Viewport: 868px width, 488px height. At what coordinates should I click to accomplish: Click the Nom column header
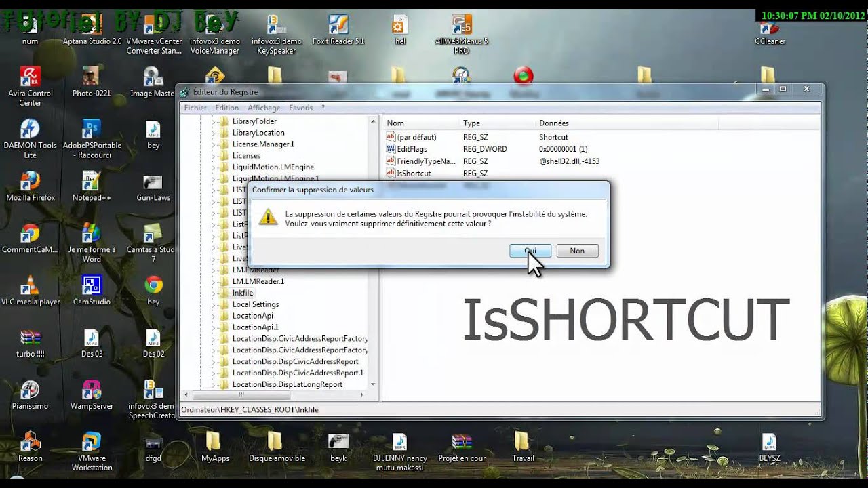tap(395, 123)
